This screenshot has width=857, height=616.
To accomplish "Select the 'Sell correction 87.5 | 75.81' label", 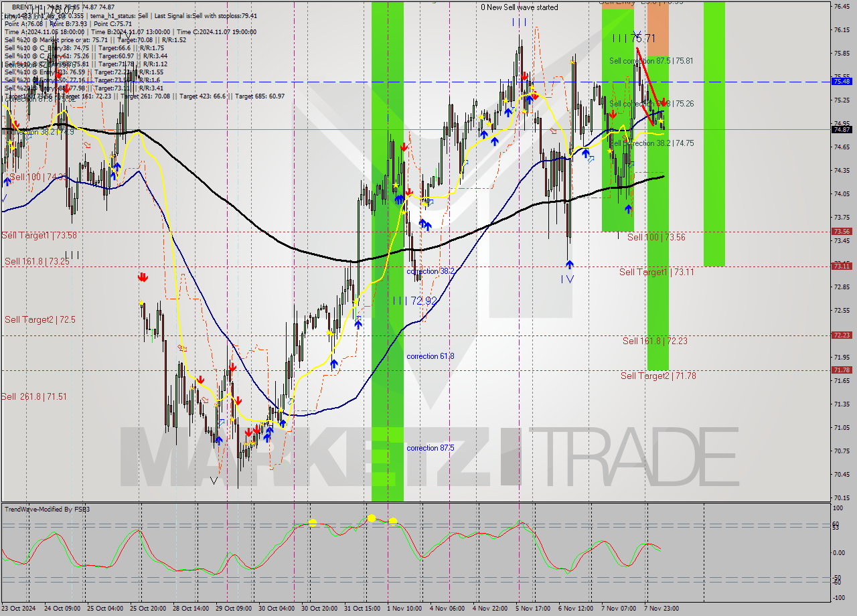I will tap(651, 60).
